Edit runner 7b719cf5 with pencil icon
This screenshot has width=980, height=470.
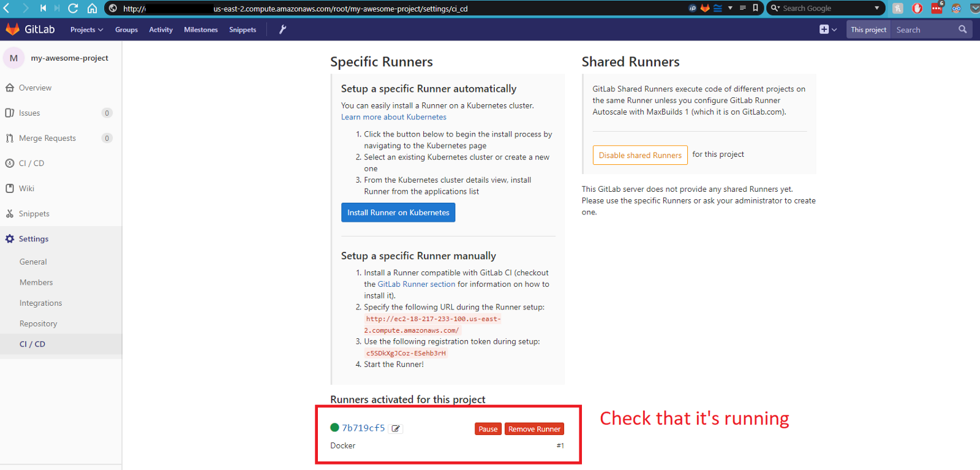(x=396, y=428)
